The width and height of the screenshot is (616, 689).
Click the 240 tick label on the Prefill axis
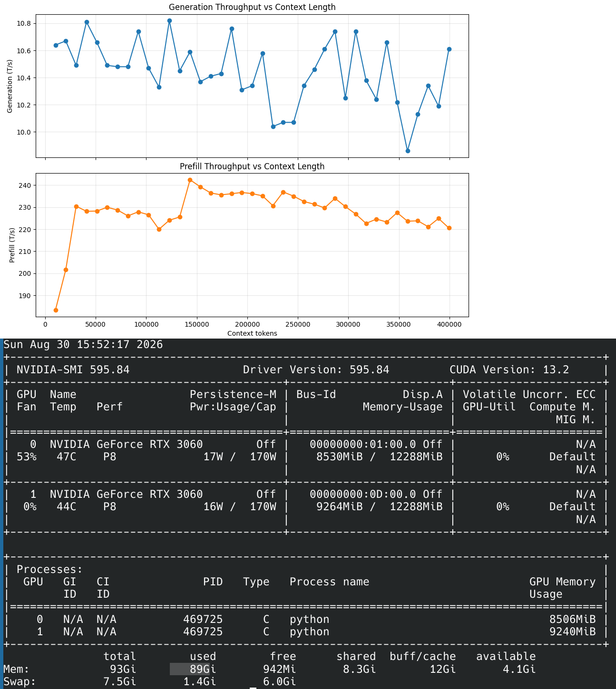tap(25, 185)
